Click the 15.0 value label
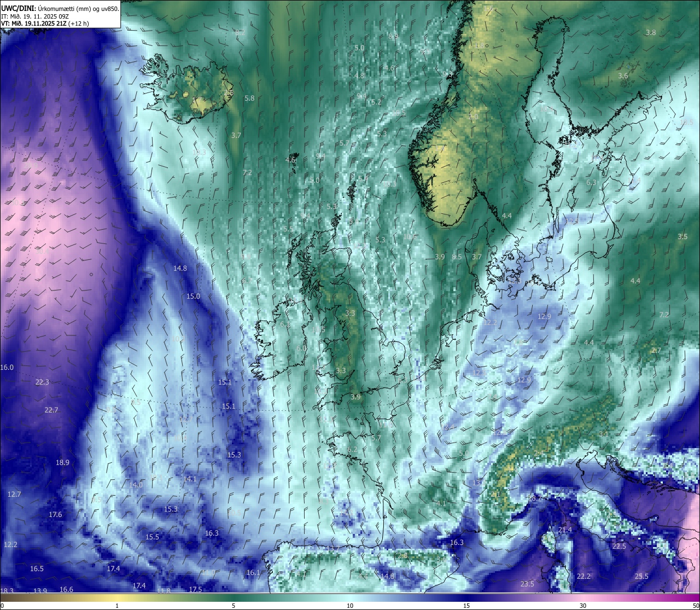The image size is (700, 610). tap(193, 296)
